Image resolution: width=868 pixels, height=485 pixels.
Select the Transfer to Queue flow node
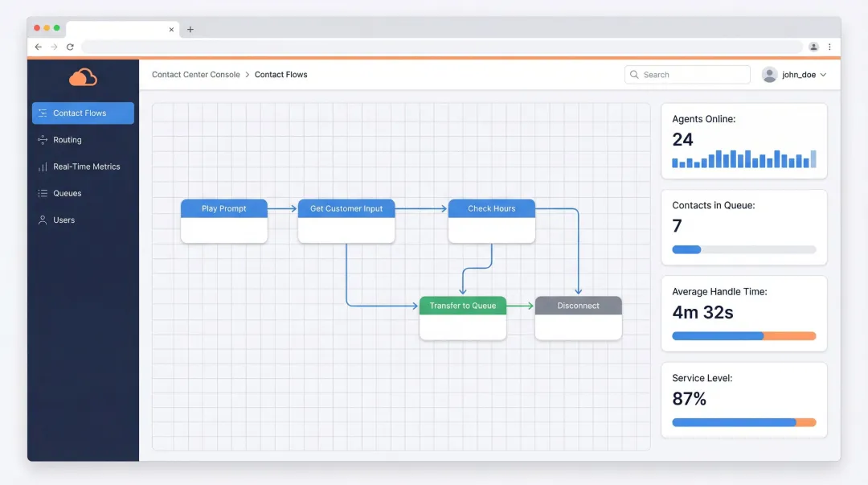[x=462, y=306]
